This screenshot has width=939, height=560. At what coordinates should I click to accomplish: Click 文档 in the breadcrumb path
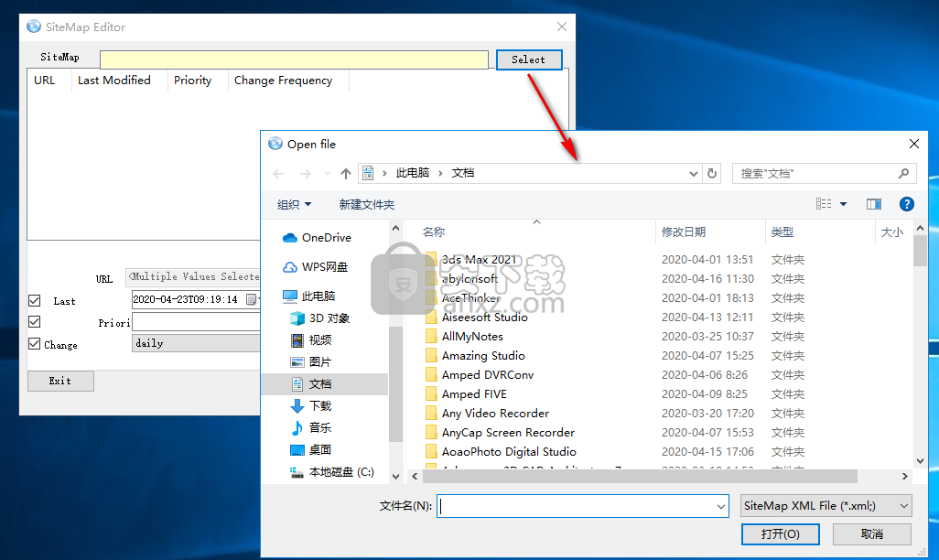coord(463,173)
